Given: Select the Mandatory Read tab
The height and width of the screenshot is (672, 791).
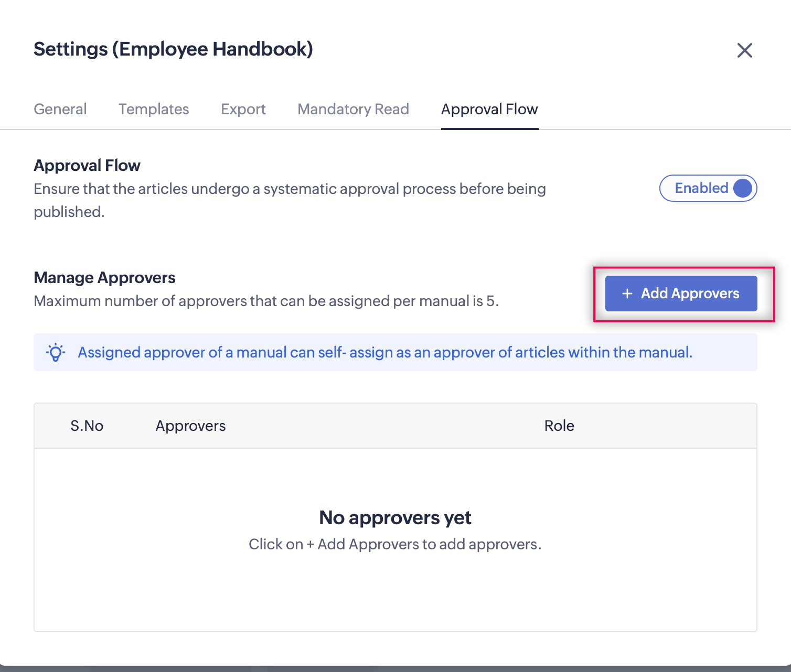Looking at the screenshot, I should [353, 109].
